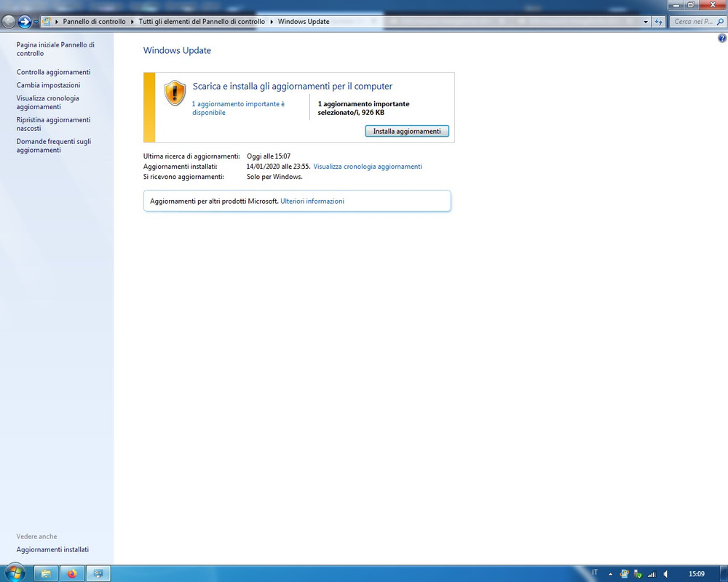Expand the arrow after Pannello di controllo breadcrumb

(132, 22)
